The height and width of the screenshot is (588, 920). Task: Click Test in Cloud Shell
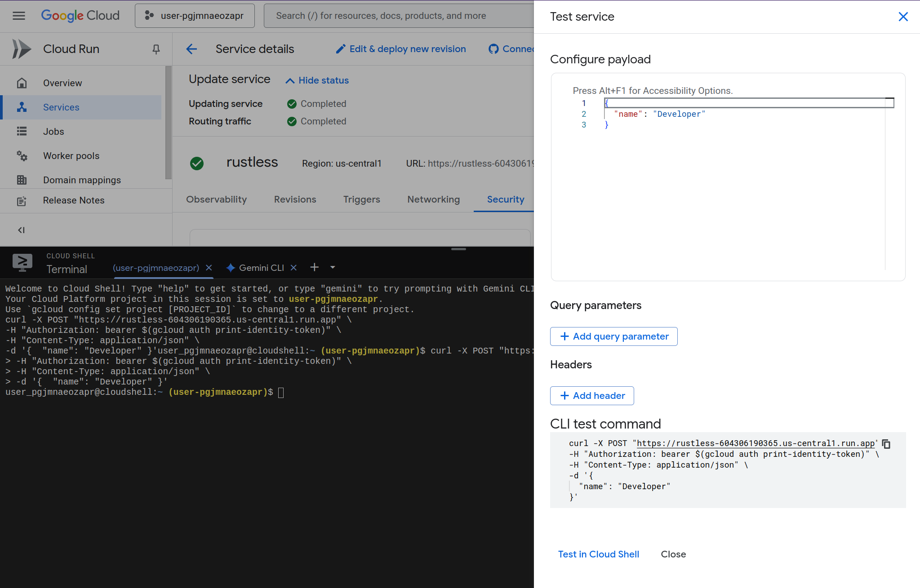pyautogui.click(x=598, y=554)
